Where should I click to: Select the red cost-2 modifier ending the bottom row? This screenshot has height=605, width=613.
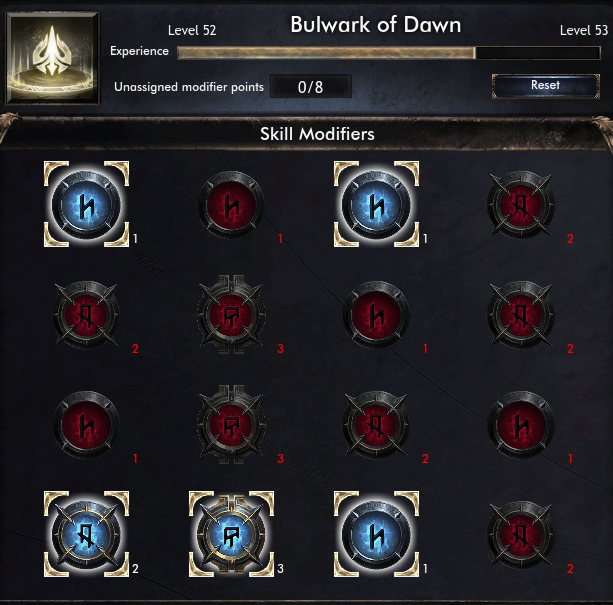(521, 535)
